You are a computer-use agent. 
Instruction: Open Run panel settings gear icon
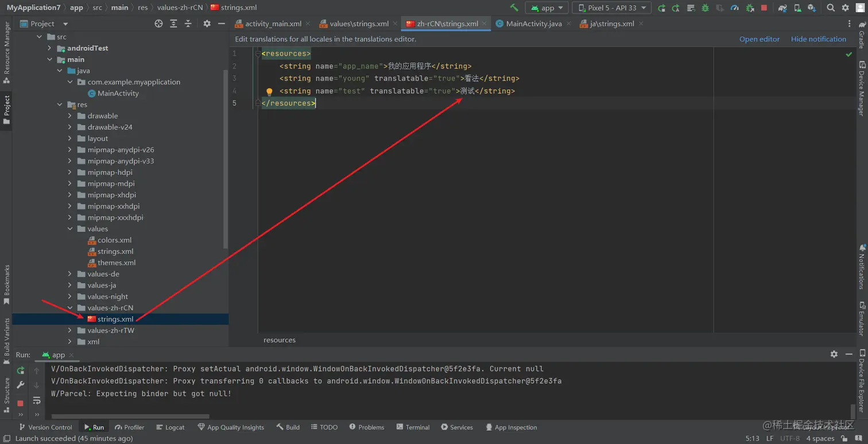click(x=834, y=355)
